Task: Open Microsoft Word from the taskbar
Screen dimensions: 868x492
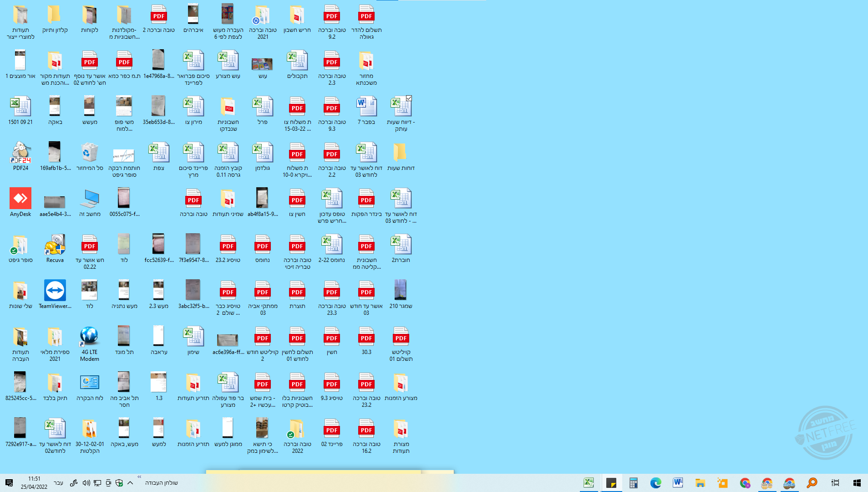Action: pos(677,482)
